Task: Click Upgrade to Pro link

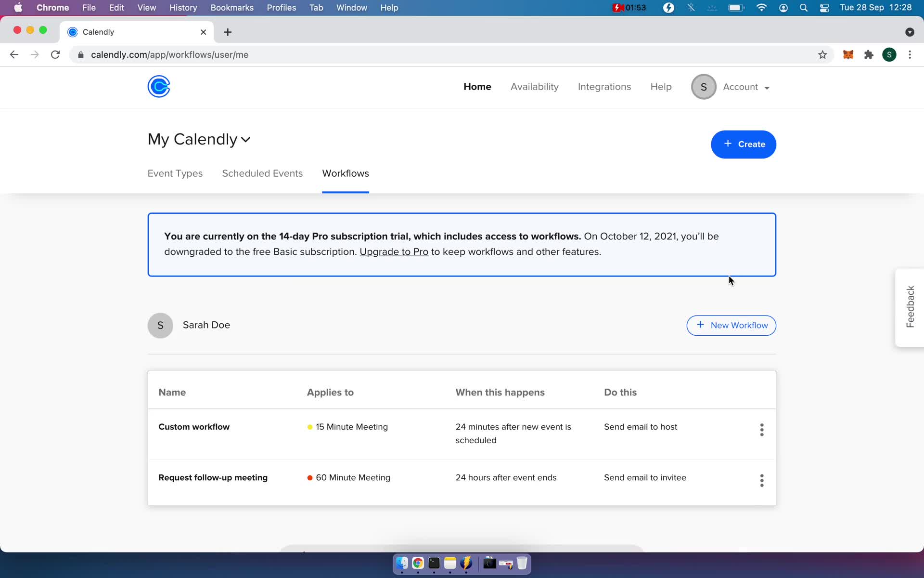Action: [394, 252]
